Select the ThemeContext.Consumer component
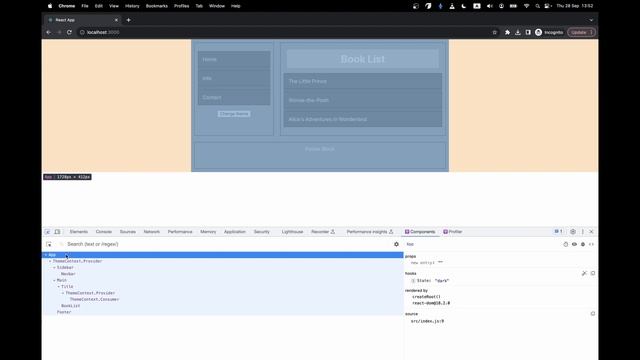The image size is (640, 360). (94, 299)
